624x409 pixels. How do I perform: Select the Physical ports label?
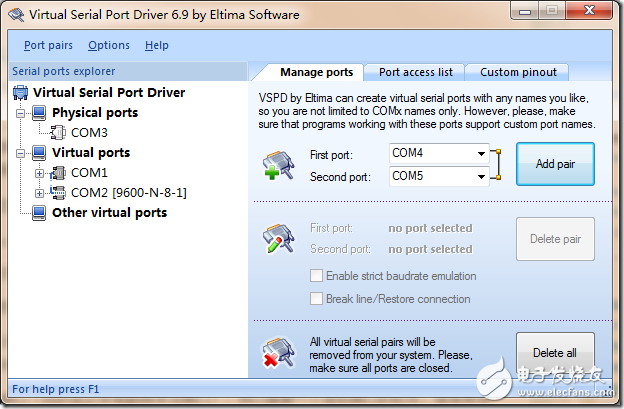(x=95, y=113)
